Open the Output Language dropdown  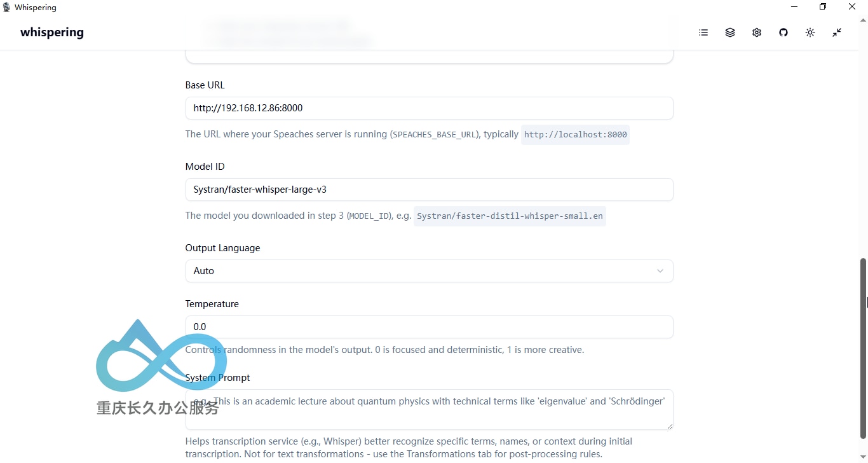(x=429, y=271)
